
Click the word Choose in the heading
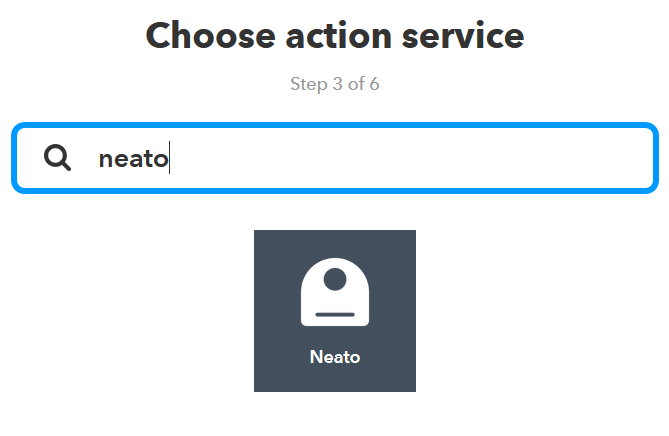211,36
